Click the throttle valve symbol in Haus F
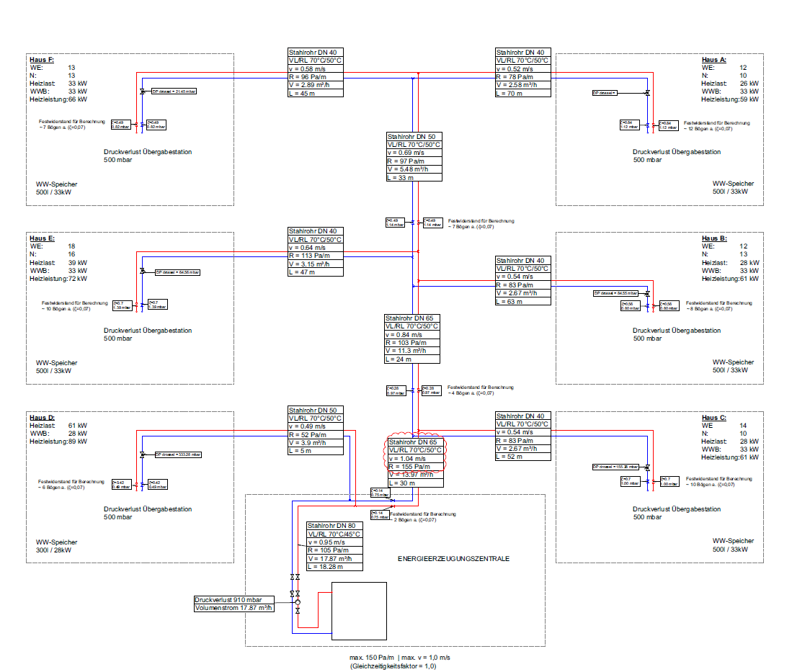The height and width of the screenshot is (672, 792). pyautogui.click(x=142, y=91)
